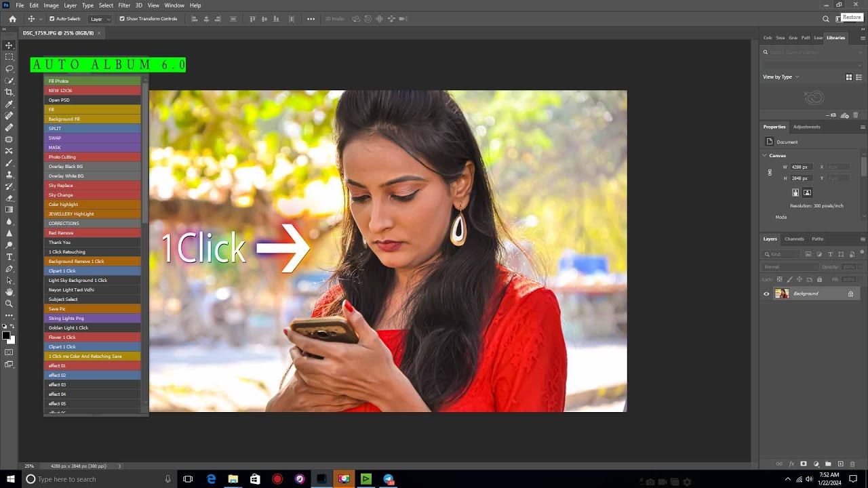This screenshot has width=868, height=488.
Task: Click the Home icon in options bar
Action: point(12,19)
